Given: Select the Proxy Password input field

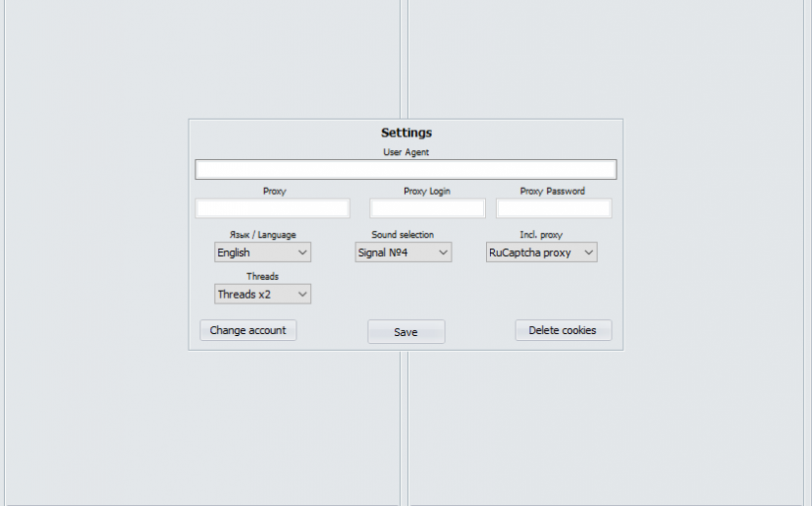Looking at the screenshot, I should coord(553,209).
